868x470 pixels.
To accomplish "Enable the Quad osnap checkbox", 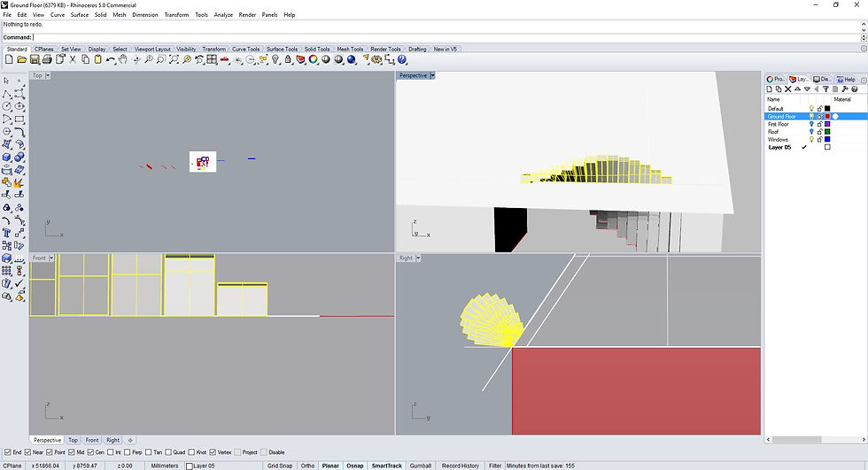I will [x=168, y=452].
